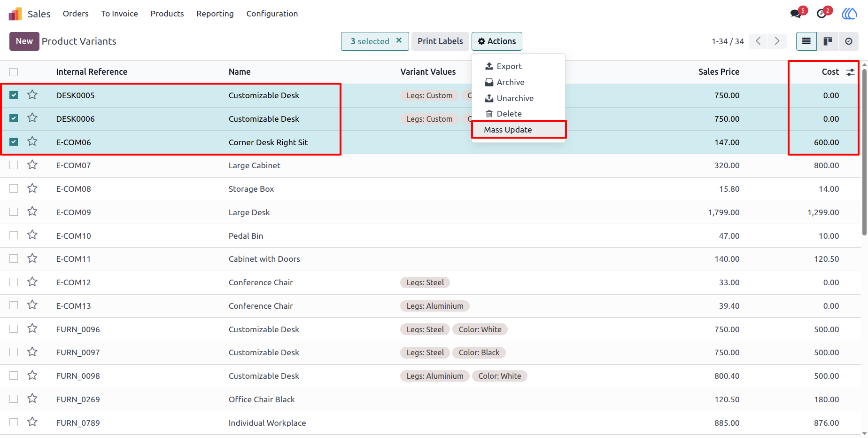Screen dimensions: 868x438
Task: Uncheck the DESK0006 row checkbox
Action: coord(14,118)
